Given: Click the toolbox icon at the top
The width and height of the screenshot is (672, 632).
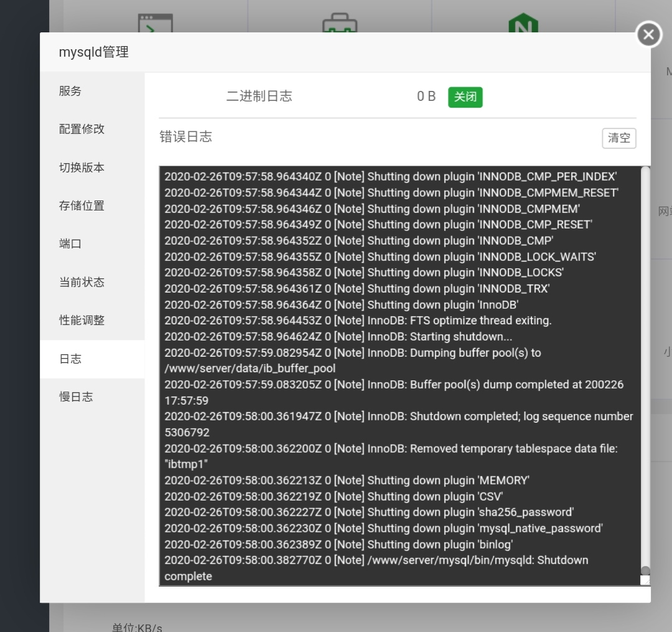Looking at the screenshot, I should 339,24.
